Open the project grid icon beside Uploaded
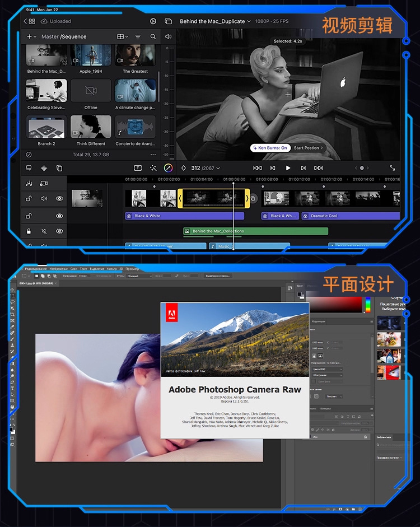 [32, 21]
